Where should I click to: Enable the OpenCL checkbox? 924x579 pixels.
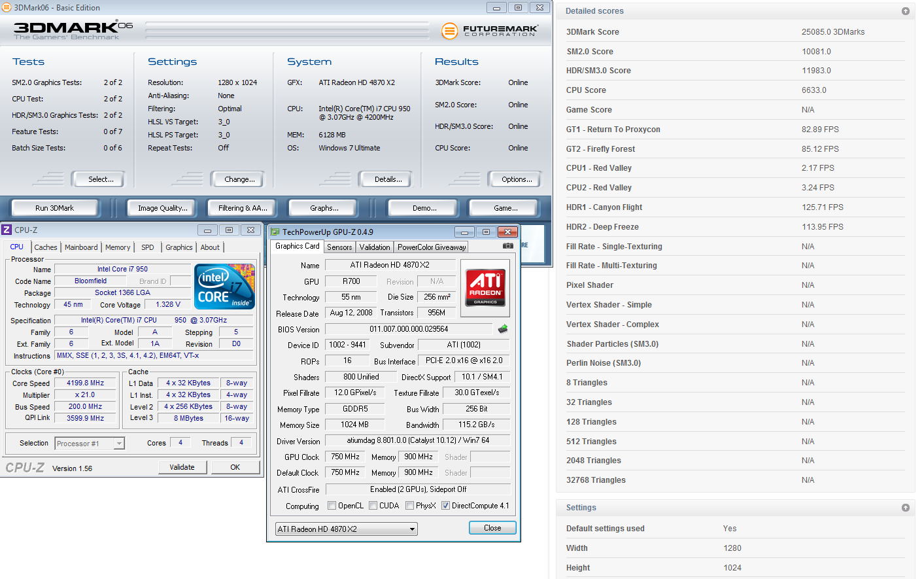pos(332,506)
